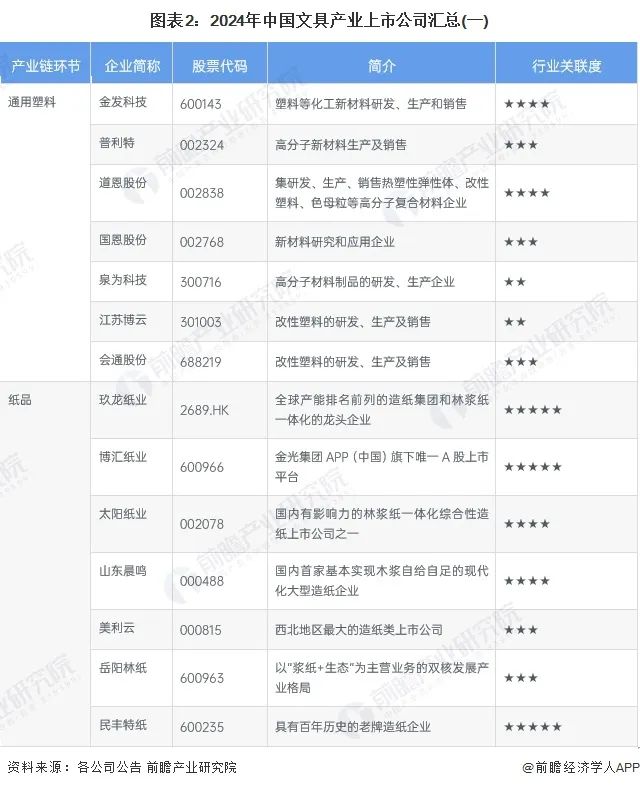This screenshot has height=788, width=640.
Task: Select stock code 688219
Action: 201,362
